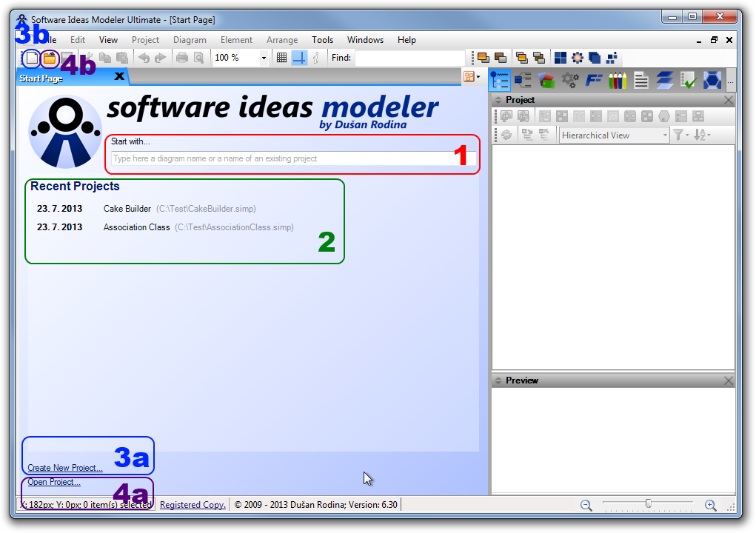Open Print Preview magnifier icon
This screenshot has width=756, height=533.
coord(198,58)
